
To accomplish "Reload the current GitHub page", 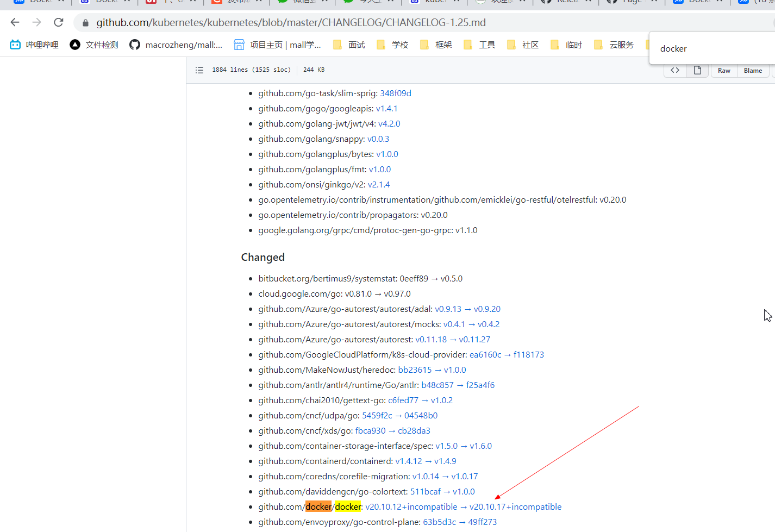I will point(58,22).
